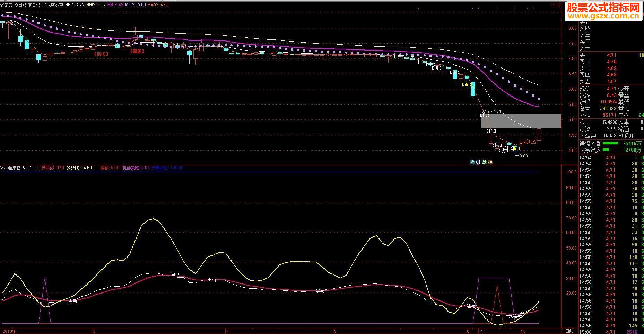
Task: Click month 4 marker on time axis
Action: click(x=227, y=331)
